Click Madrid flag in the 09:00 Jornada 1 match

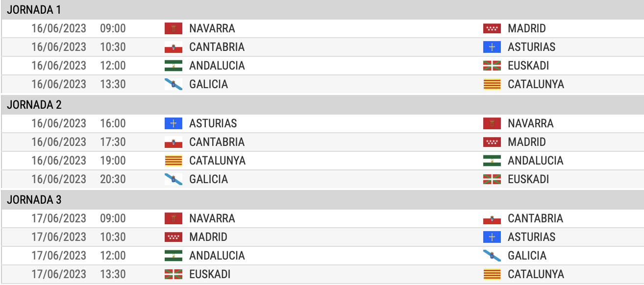click(x=492, y=28)
